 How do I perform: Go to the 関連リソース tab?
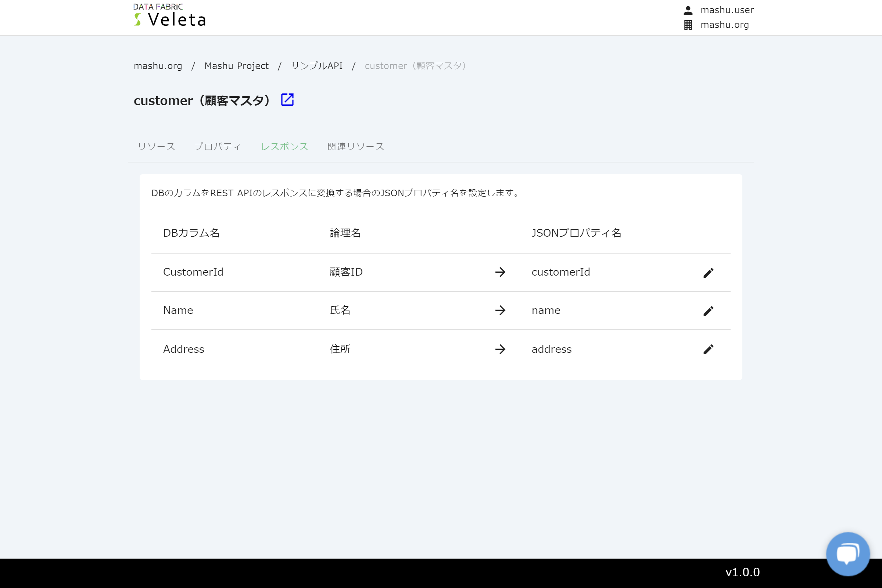pos(355,147)
